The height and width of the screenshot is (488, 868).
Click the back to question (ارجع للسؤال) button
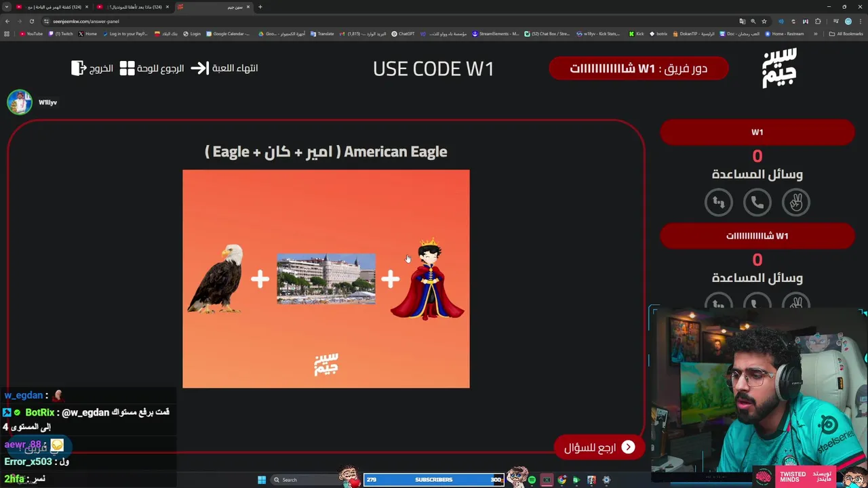599,447
